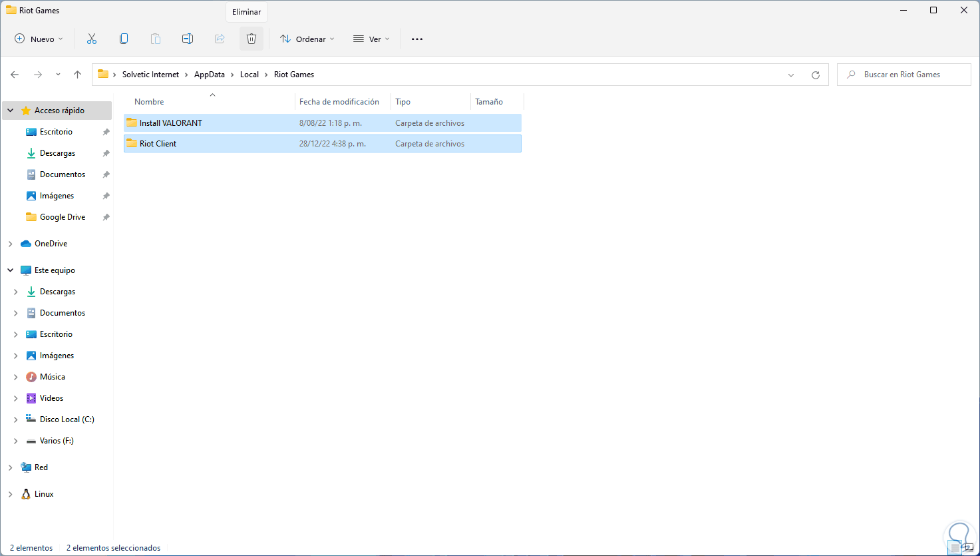Expand the Linux tree node
Viewport: 980px width, 556px height.
tap(10, 494)
